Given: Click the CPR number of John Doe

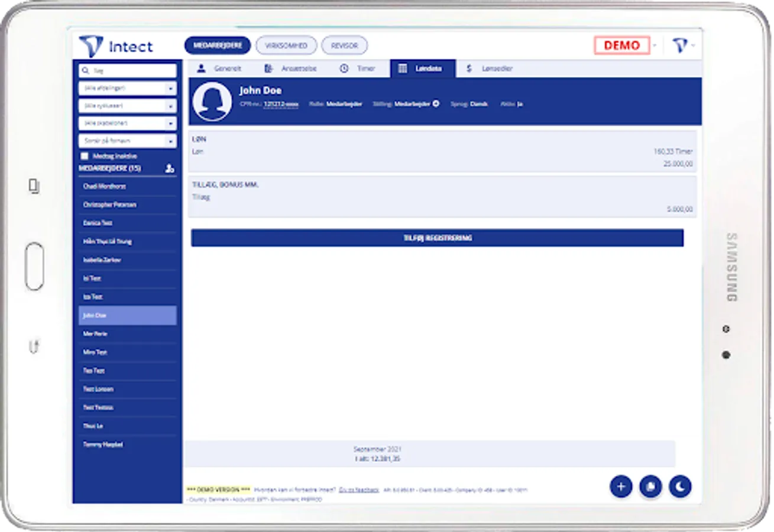Looking at the screenshot, I should tap(281, 103).
